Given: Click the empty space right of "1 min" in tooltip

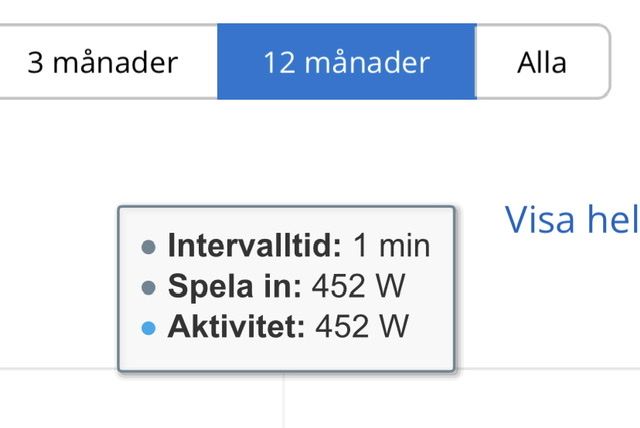Looking at the screenshot, I should 441,245.
